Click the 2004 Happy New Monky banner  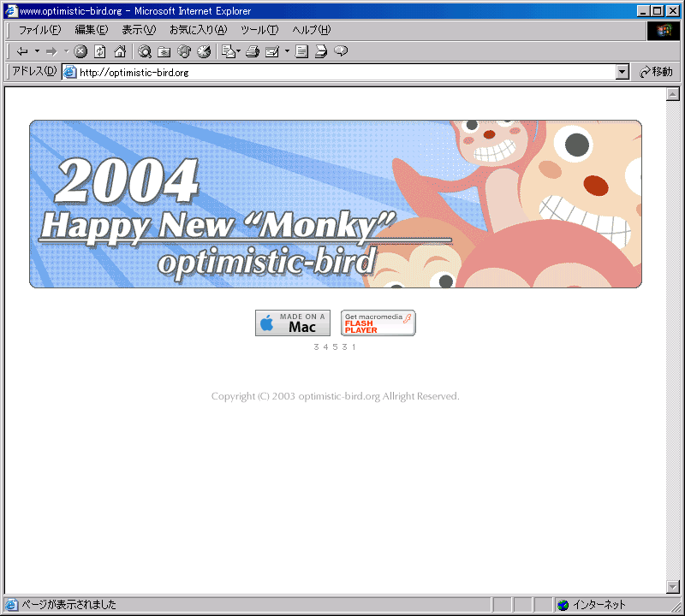(x=336, y=204)
